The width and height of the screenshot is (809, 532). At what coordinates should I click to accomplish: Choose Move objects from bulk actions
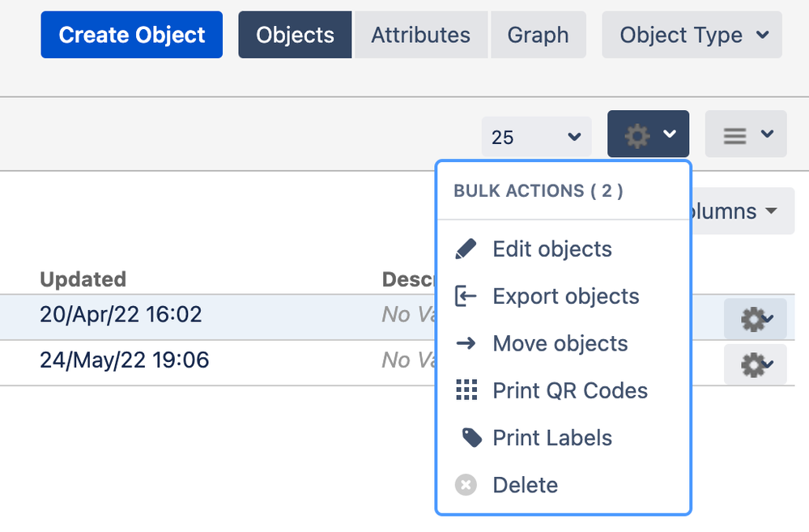coord(560,343)
